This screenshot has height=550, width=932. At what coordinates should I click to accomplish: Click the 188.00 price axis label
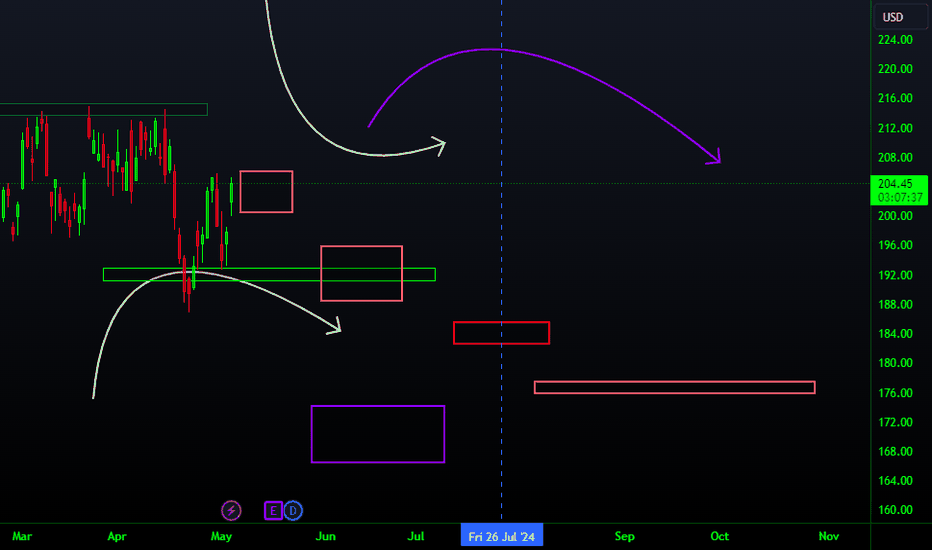895,304
